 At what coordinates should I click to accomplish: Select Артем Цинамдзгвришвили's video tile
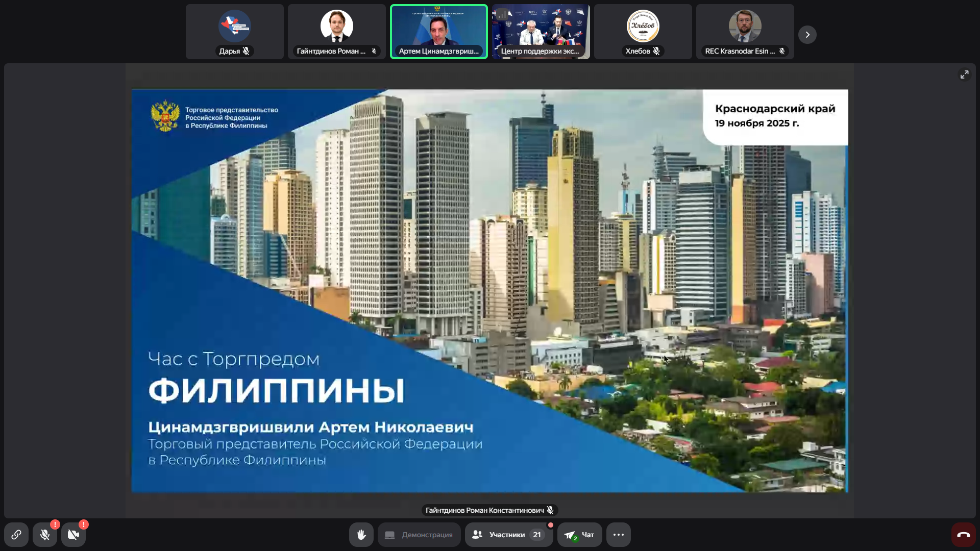pos(439,32)
